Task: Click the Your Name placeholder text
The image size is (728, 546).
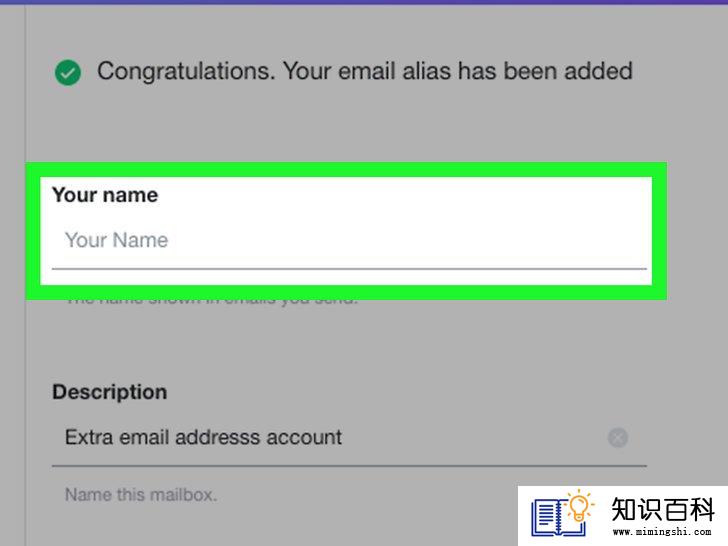Action: [x=117, y=240]
